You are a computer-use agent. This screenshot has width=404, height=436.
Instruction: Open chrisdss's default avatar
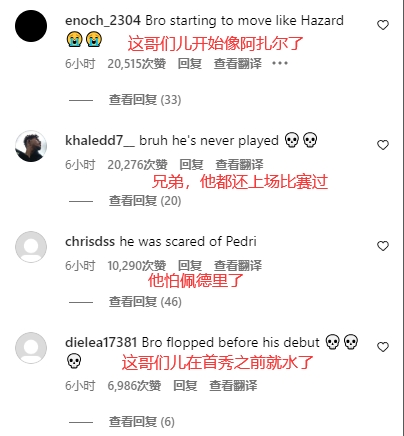(x=31, y=247)
